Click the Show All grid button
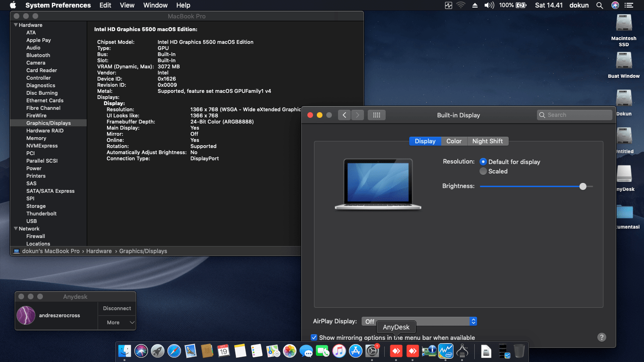644x362 pixels. (x=376, y=115)
